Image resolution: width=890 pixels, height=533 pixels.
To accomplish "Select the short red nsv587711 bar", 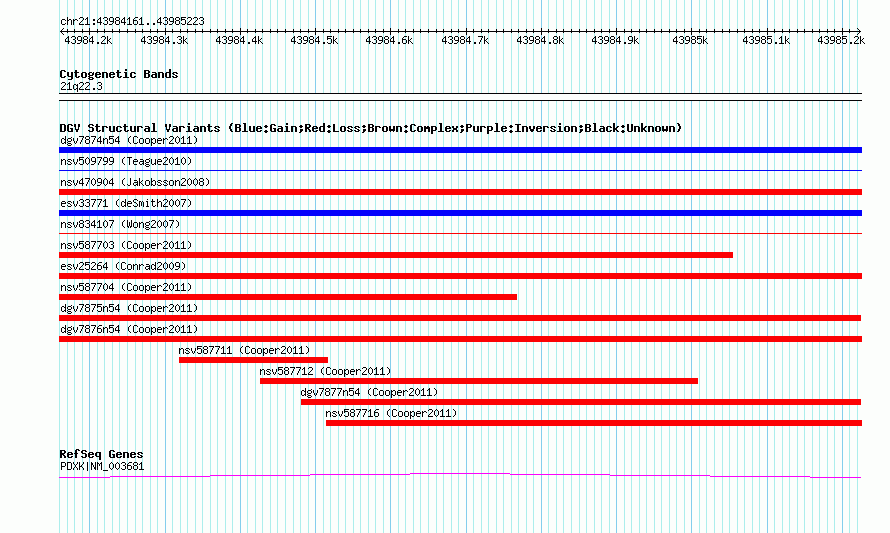I will (x=253, y=360).
